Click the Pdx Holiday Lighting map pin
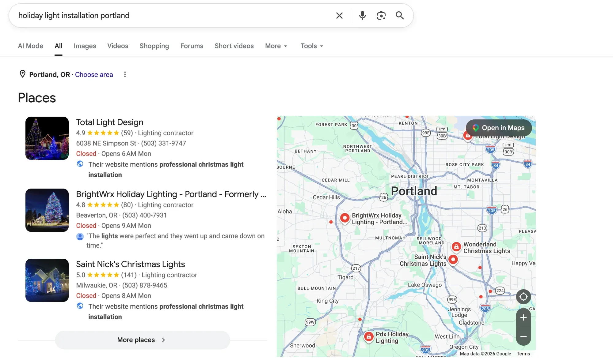 (369, 337)
